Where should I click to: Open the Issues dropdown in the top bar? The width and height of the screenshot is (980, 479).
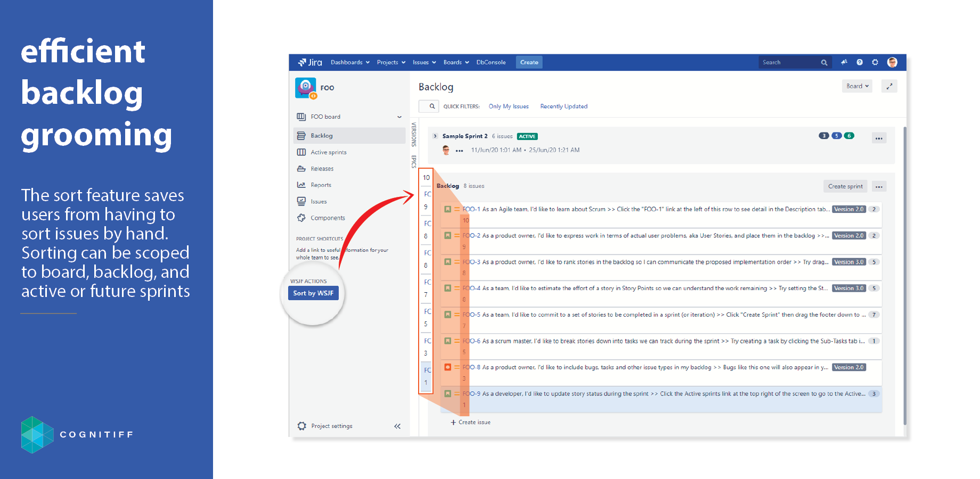point(424,62)
